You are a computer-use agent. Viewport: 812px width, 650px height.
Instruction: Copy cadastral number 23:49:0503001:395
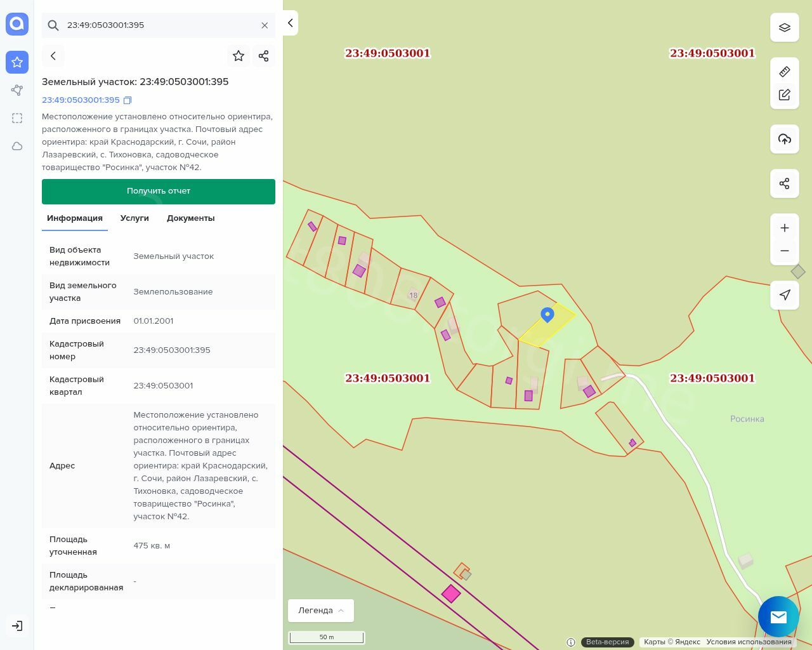pos(128,100)
